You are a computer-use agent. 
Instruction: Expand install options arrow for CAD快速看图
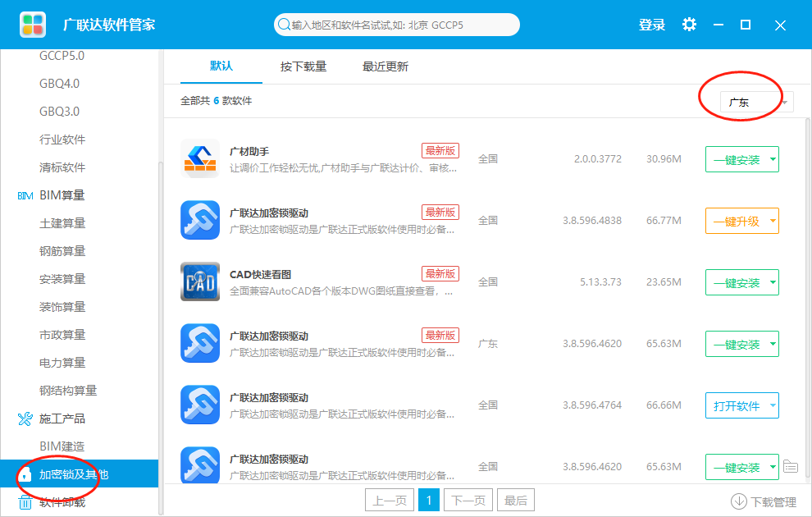(x=773, y=282)
